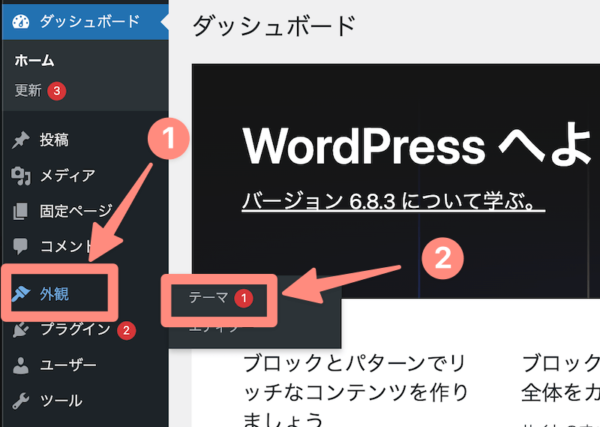
Task: Click the 外観 label in the sidebar
Action: pyautogui.click(x=54, y=294)
